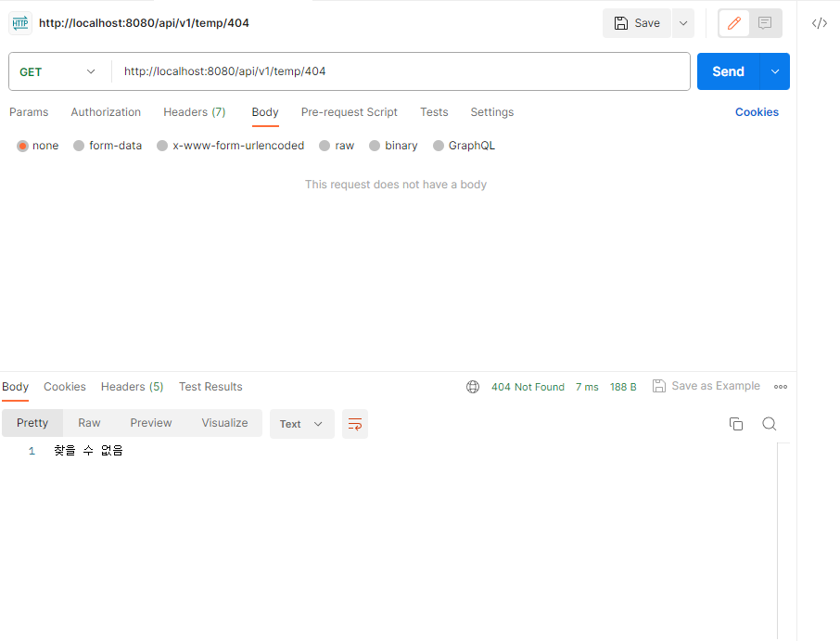Select the Raw response view
This screenshot has height=641, width=840.
point(89,423)
